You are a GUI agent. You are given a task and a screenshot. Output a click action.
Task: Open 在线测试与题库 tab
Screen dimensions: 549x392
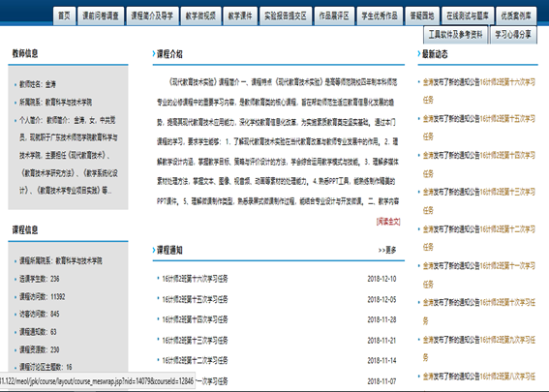click(x=468, y=15)
